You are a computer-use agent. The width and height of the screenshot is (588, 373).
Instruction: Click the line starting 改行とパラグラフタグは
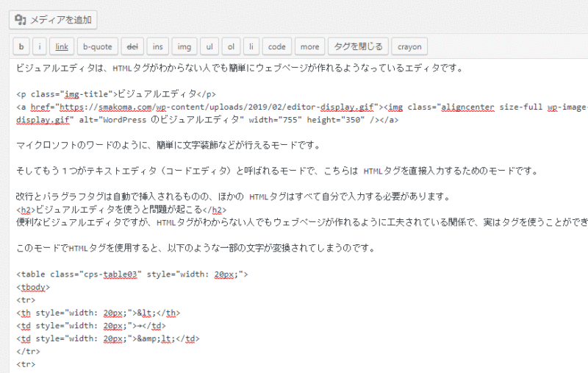point(233,196)
